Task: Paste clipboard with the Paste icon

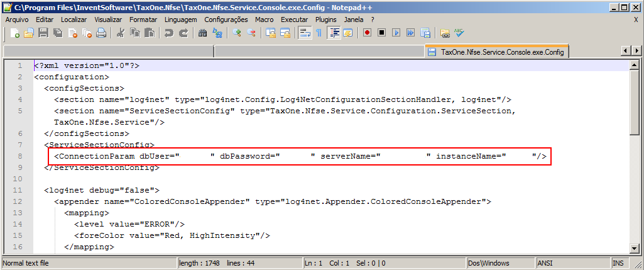Action: click(x=150, y=33)
